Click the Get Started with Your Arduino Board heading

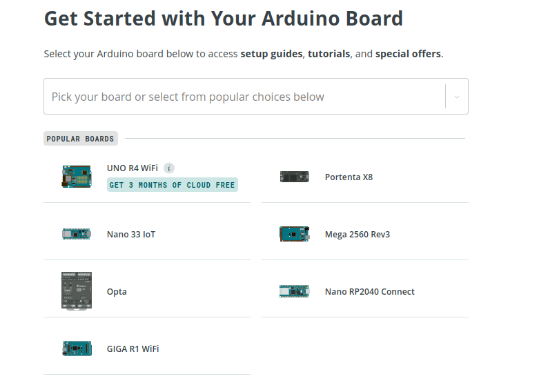pos(224,19)
